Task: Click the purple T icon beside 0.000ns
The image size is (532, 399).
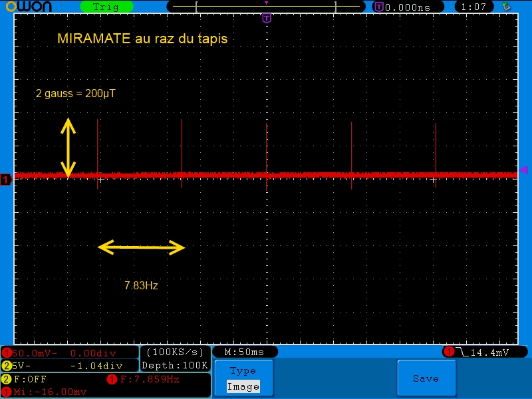Action: click(378, 7)
